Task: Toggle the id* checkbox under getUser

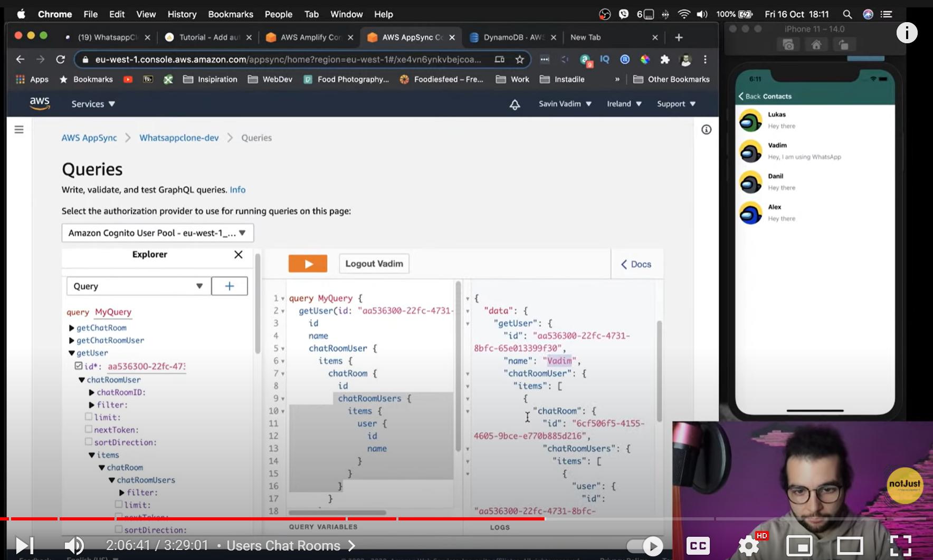Action: pyautogui.click(x=79, y=366)
